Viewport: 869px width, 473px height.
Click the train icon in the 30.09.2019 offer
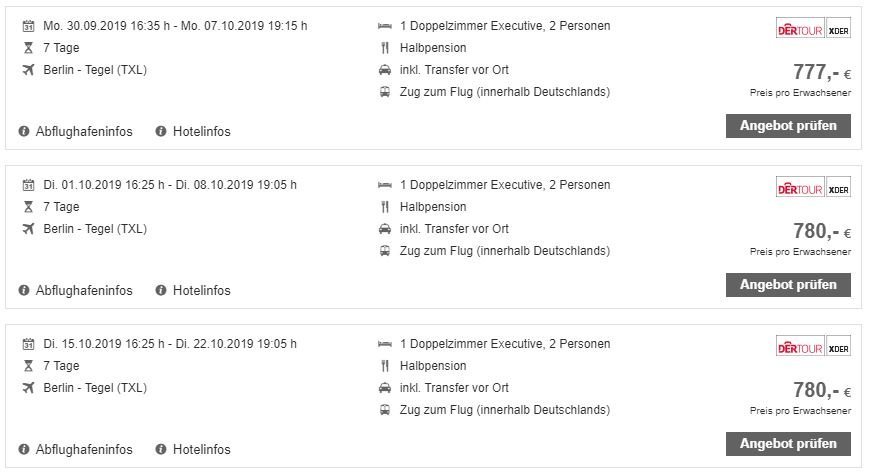point(385,92)
